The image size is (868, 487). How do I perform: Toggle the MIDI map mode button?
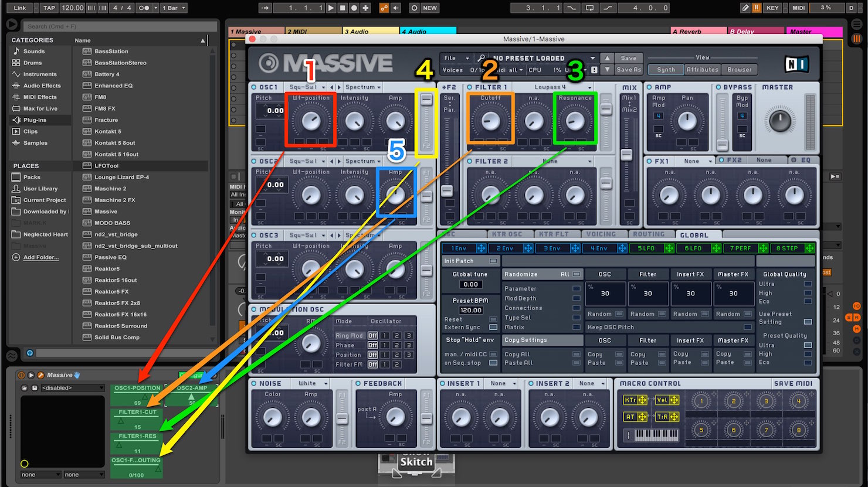[799, 8]
